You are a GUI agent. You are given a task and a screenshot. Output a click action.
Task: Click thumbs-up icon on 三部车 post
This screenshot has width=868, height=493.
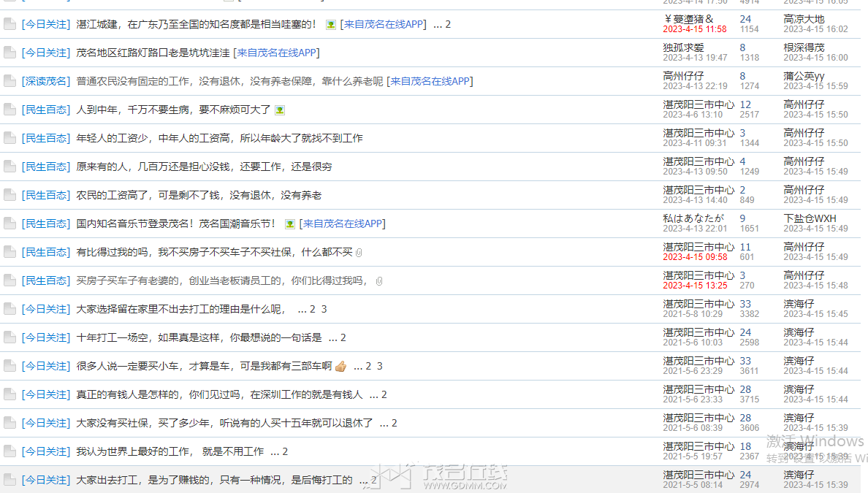[x=341, y=367]
